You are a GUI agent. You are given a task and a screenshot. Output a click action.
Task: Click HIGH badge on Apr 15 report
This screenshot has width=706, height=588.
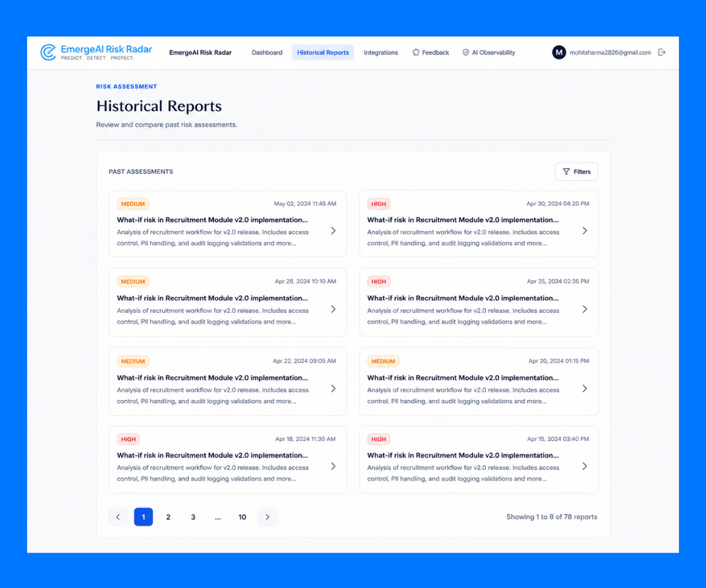[x=379, y=439]
